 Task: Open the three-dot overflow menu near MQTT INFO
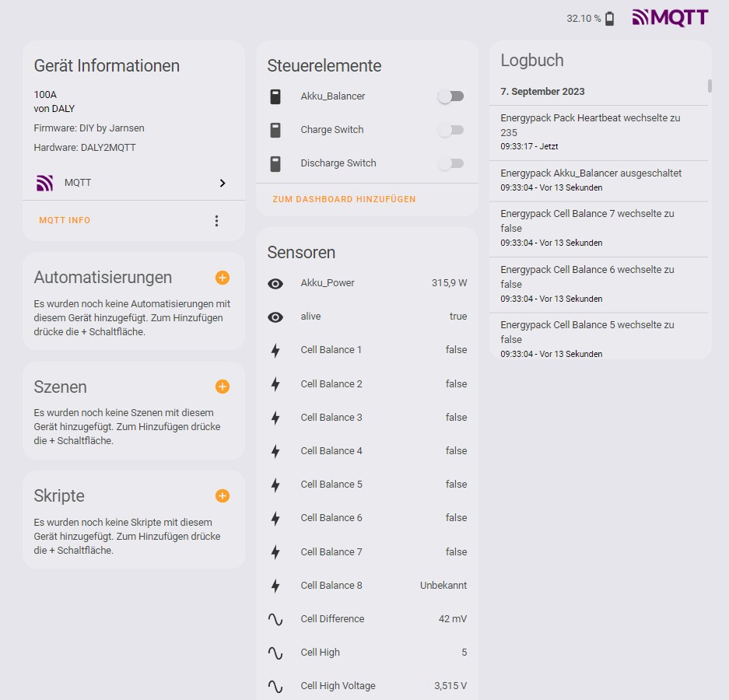tap(216, 220)
